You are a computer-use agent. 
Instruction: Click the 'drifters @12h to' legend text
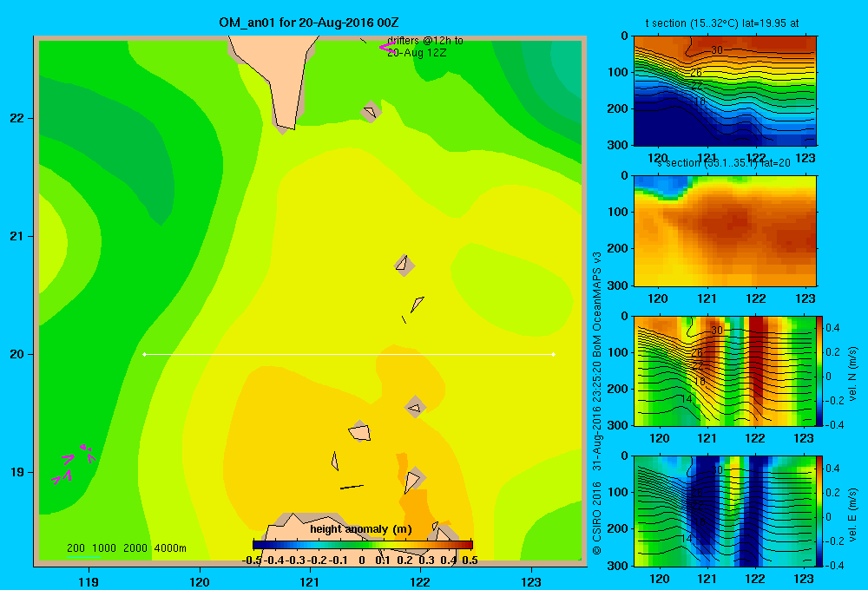pos(425,41)
